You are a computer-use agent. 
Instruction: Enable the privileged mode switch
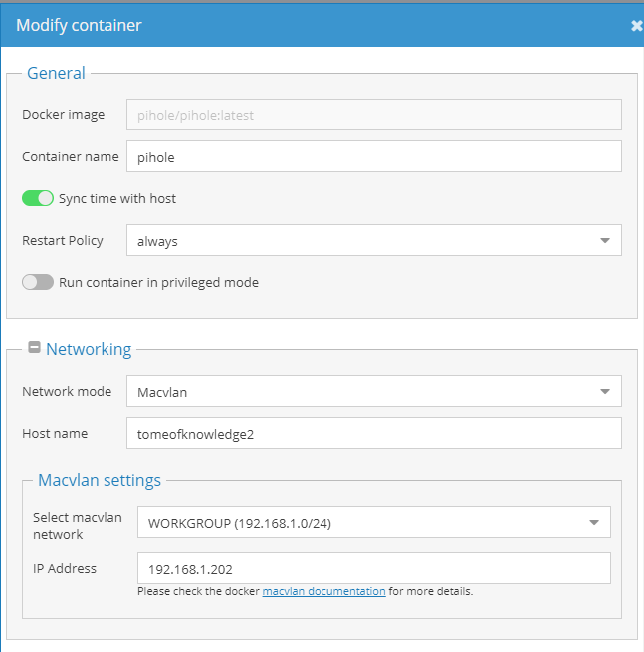coord(38,282)
